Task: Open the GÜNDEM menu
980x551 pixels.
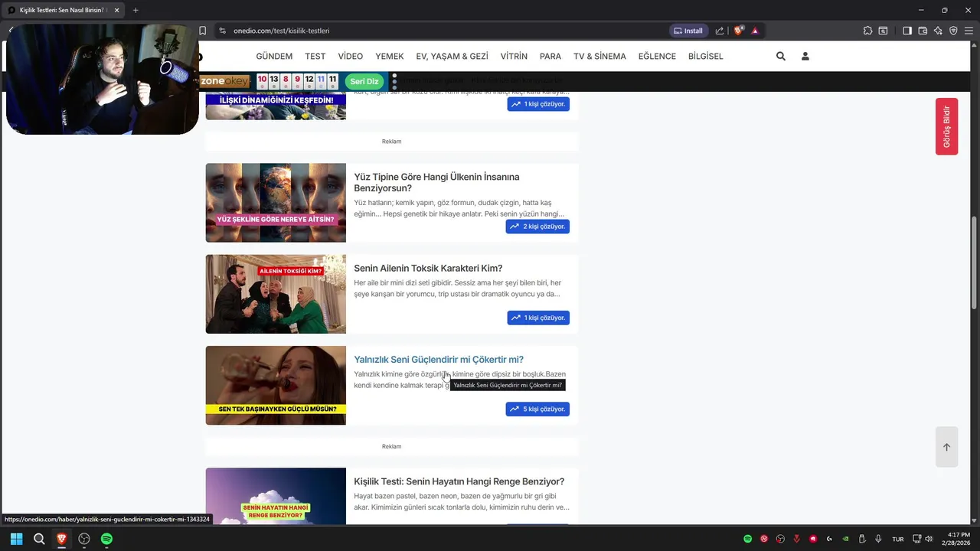Action: (x=274, y=56)
